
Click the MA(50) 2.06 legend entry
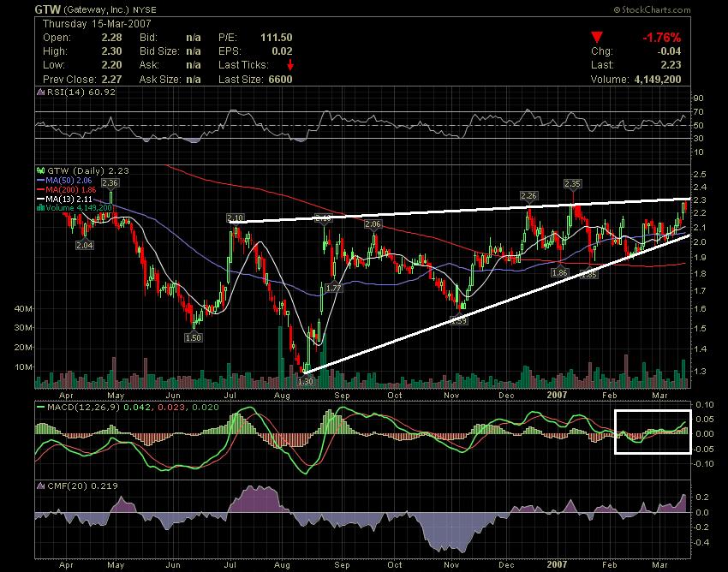69,180
